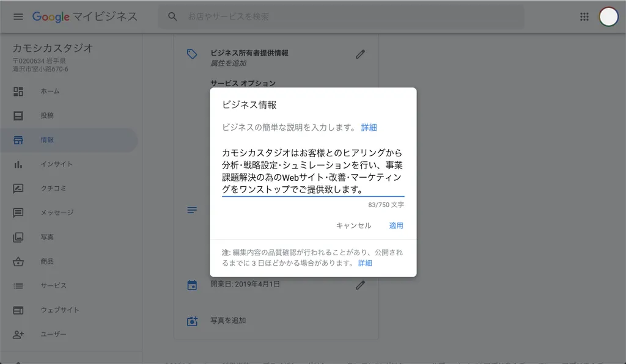Open ユーザー in the sidebar
626x364 pixels.
[x=68, y=335]
